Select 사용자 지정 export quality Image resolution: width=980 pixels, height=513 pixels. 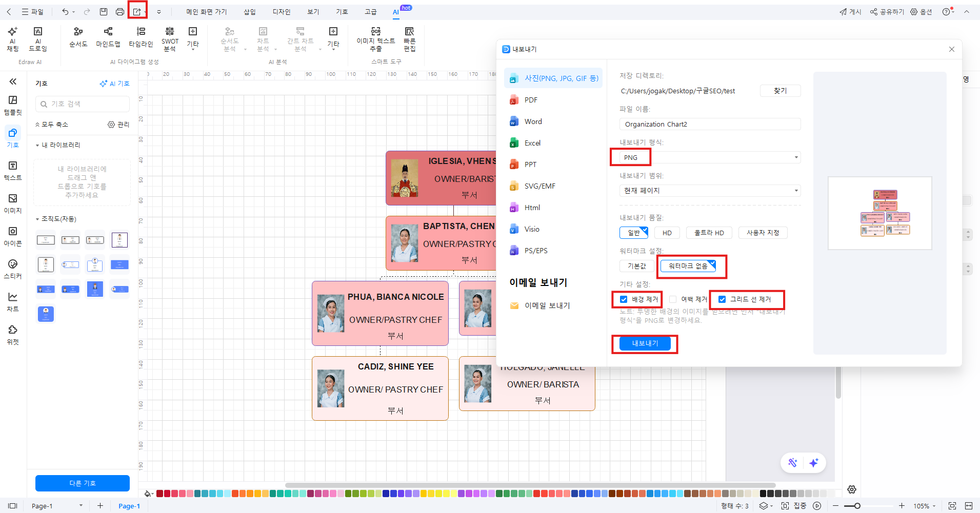(x=763, y=233)
